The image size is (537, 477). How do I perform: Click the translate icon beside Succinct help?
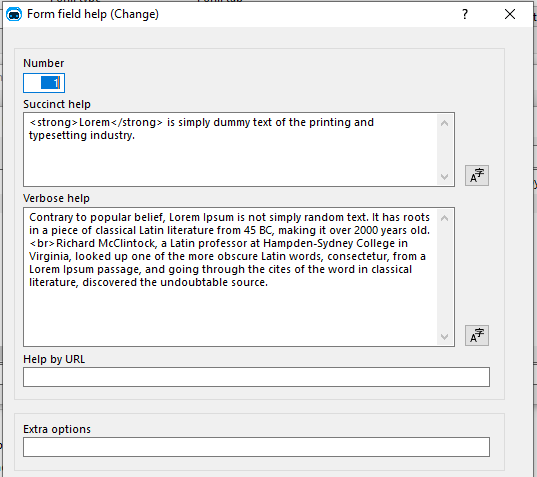tap(476, 176)
